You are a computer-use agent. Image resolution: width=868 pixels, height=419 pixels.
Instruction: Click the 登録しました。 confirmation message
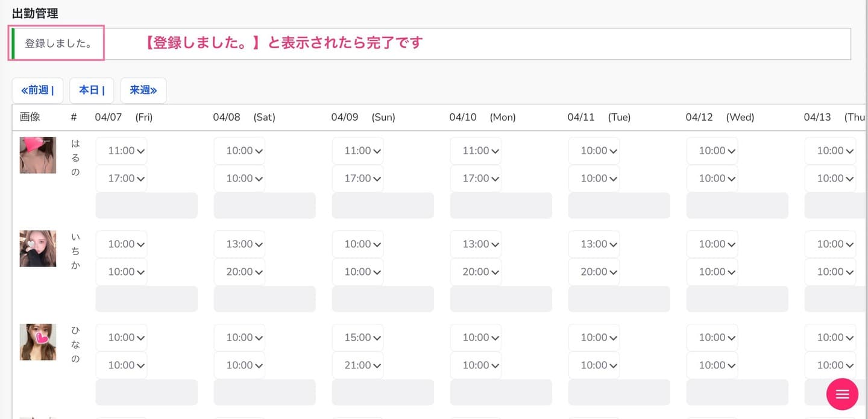(x=58, y=43)
